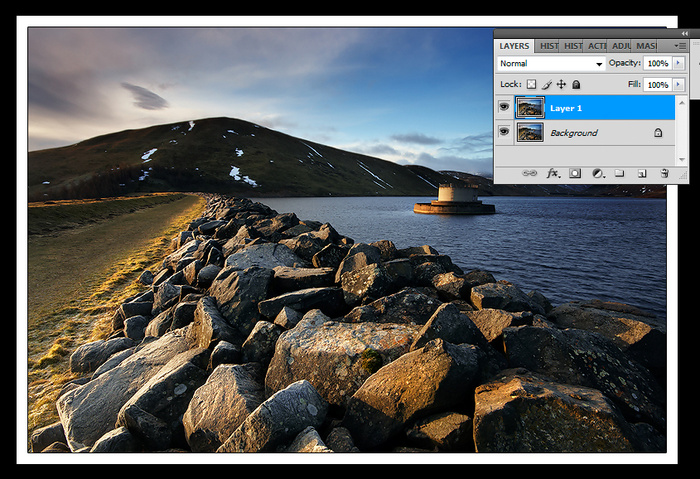Open the fx layer style menu
This screenshot has width=700, height=479.
tap(552, 173)
